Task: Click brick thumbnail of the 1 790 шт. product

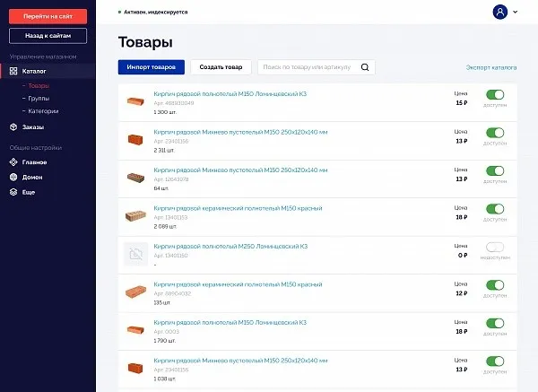Action: click(x=135, y=330)
